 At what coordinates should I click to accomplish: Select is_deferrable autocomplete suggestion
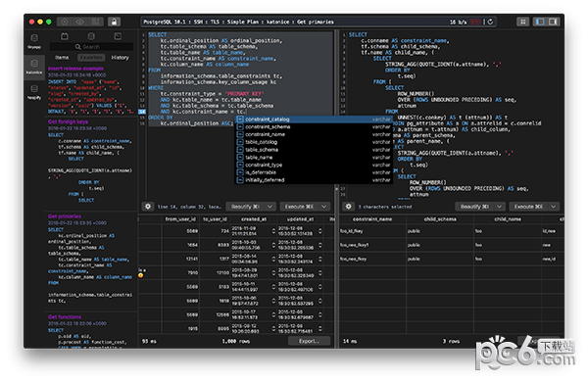[314, 172]
